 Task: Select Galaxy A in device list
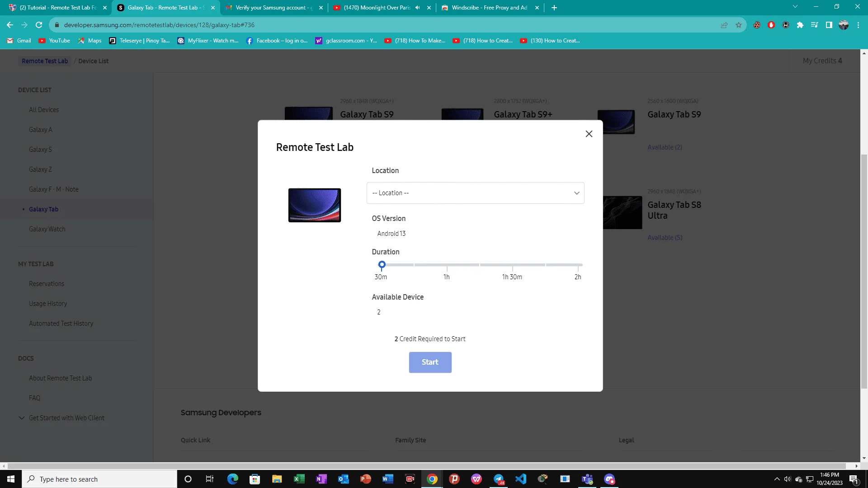[41, 130]
